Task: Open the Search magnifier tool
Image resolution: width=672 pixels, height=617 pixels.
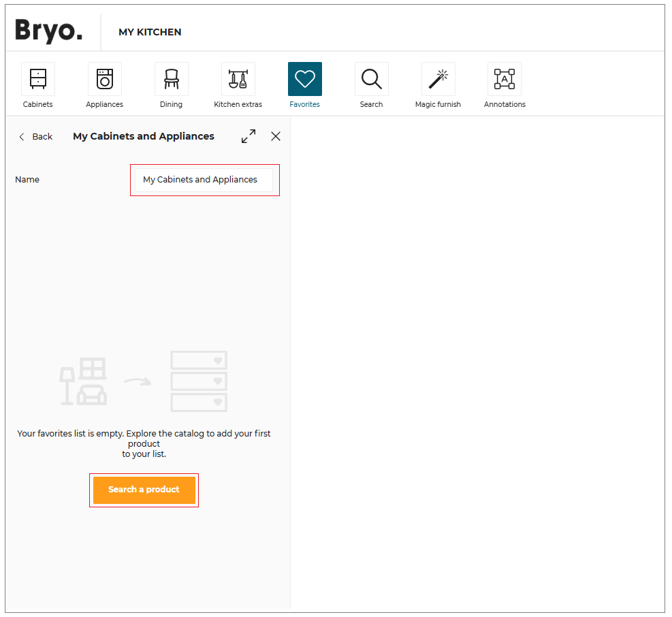Action: [372, 80]
